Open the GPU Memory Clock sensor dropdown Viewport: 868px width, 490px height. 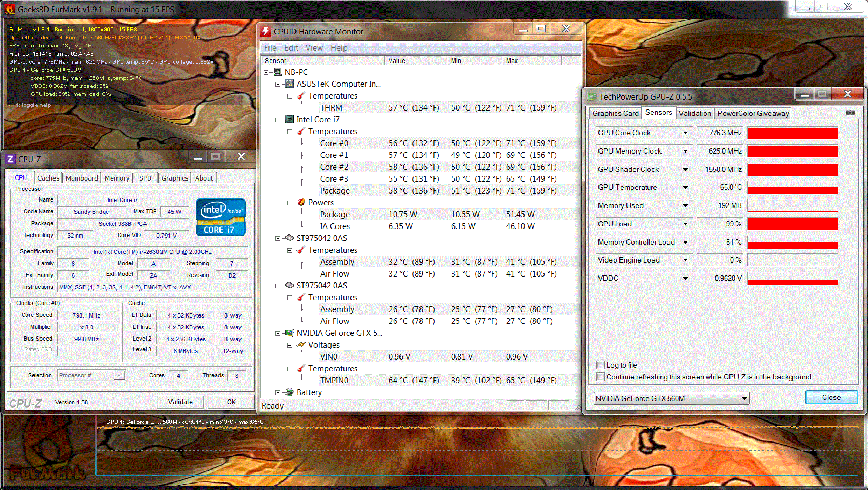[685, 151]
